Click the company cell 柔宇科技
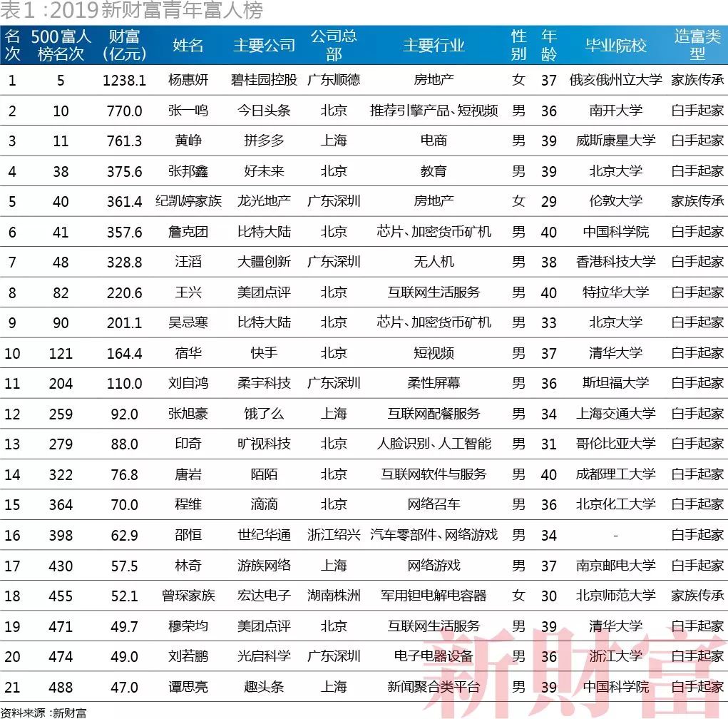Viewport: 728px width, 719px height. 265,383
